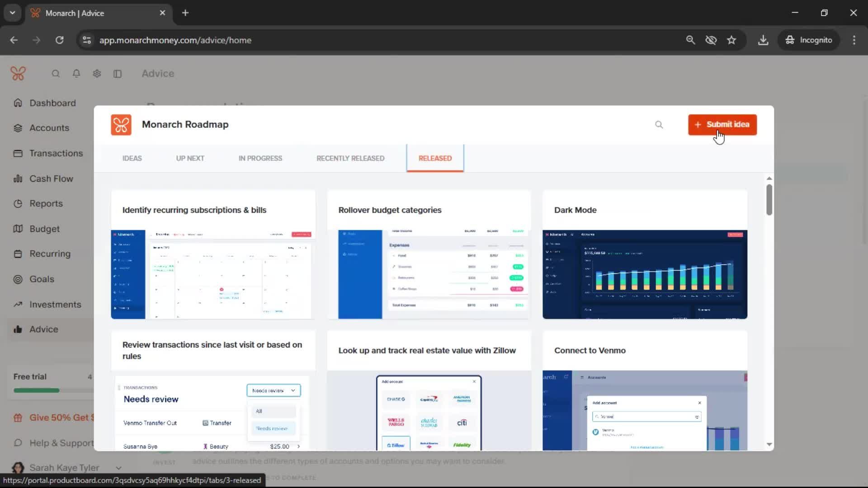The height and width of the screenshot is (488, 868).
Task: Open the Recently Released tab
Action: (350, 159)
